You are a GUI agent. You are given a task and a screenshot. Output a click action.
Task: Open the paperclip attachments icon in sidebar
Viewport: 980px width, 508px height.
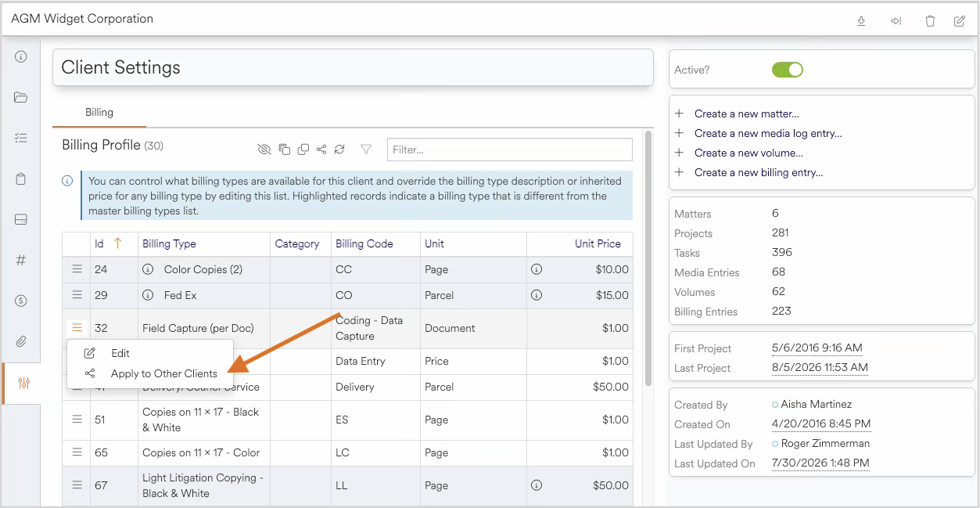click(21, 341)
